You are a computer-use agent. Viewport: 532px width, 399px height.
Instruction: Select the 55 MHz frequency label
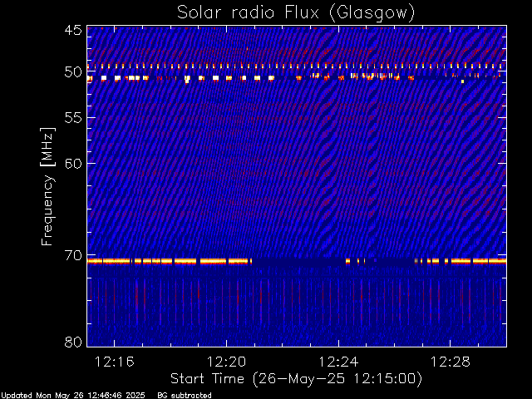[x=73, y=118]
